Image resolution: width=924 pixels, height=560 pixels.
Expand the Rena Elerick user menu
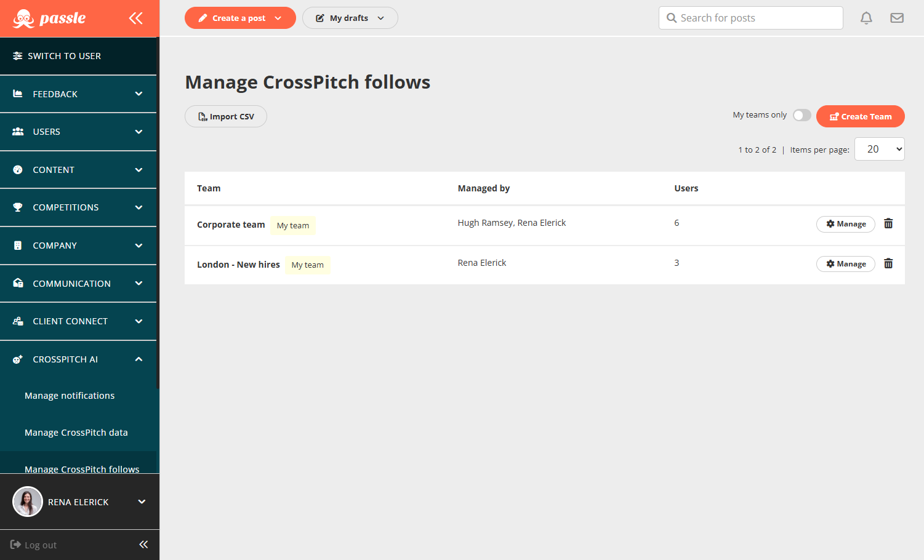tap(142, 502)
